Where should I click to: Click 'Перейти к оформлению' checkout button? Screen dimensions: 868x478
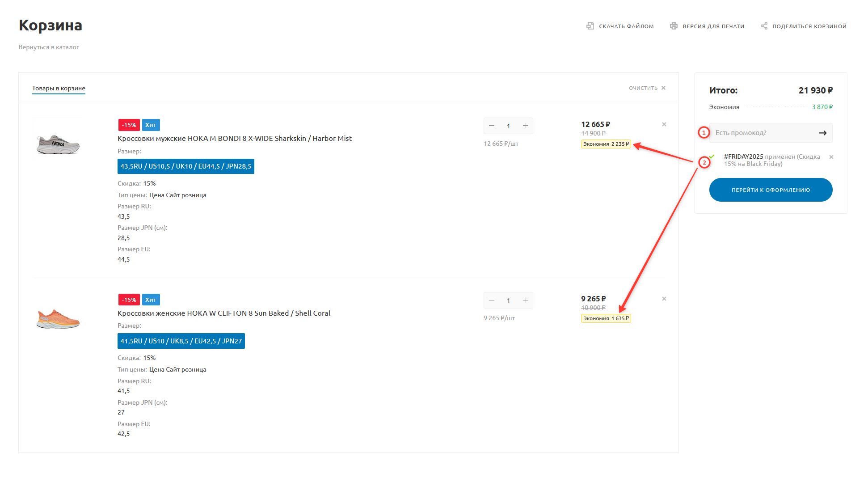[x=770, y=190]
